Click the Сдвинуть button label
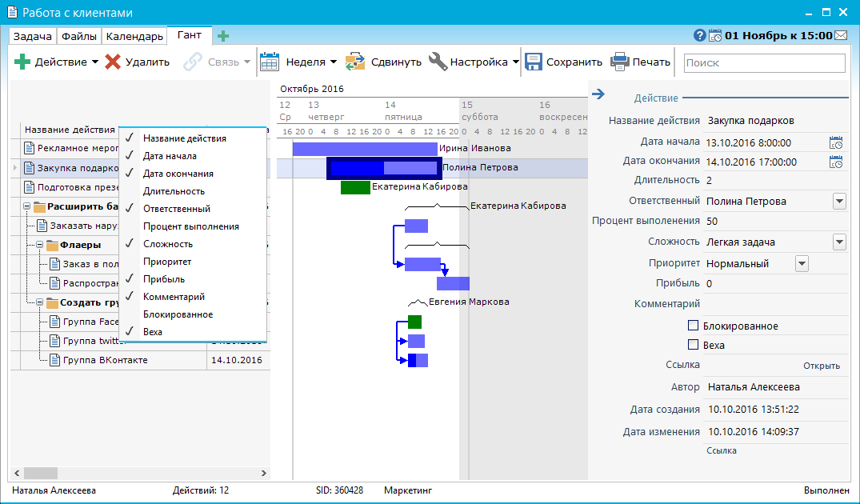 [396, 62]
